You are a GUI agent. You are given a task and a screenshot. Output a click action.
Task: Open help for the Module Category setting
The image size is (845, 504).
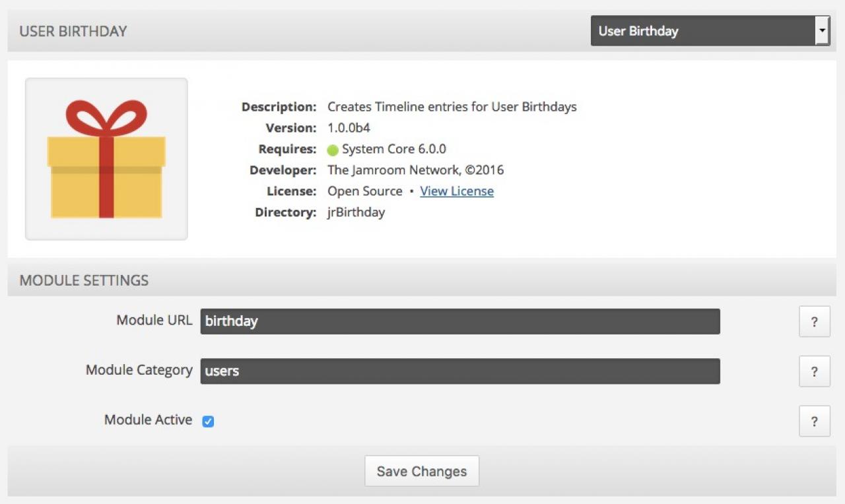click(814, 371)
